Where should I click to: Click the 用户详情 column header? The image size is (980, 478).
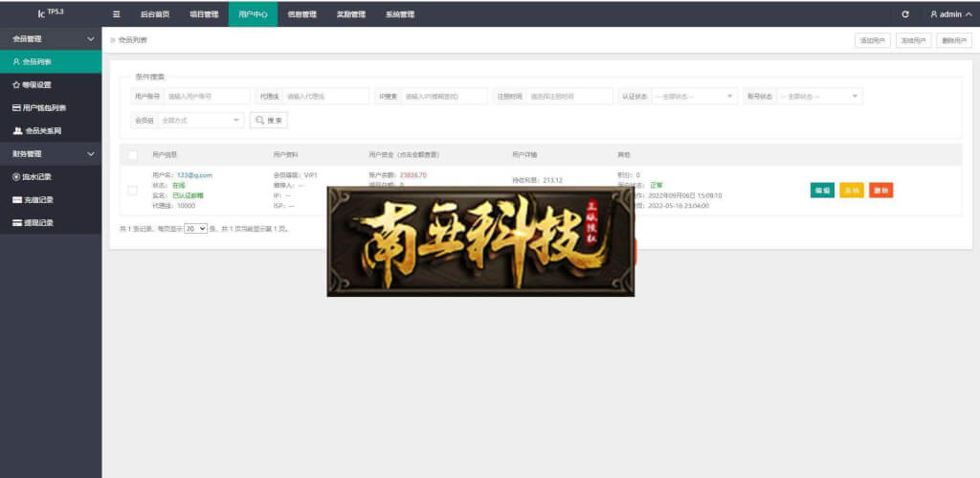coord(524,154)
